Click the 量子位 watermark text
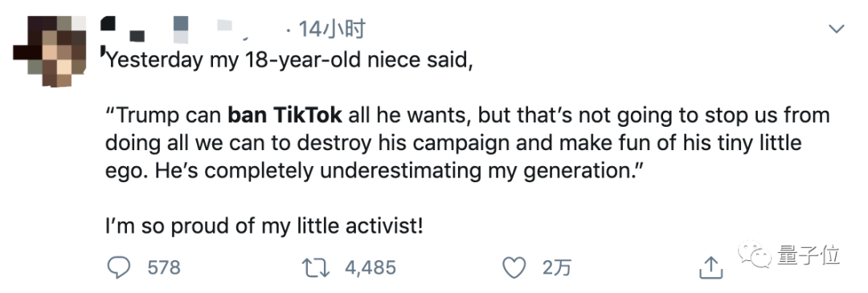Viewport: 868px width, 293px height. coord(809,255)
